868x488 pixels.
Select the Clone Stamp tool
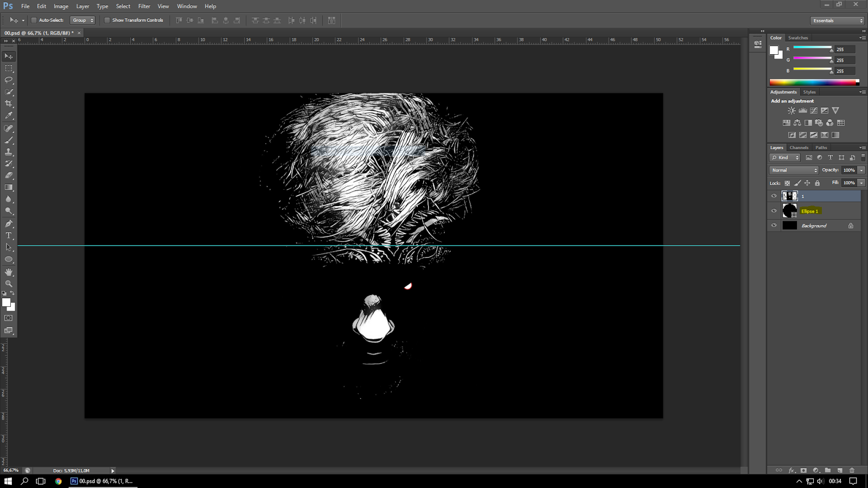tap(9, 152)
